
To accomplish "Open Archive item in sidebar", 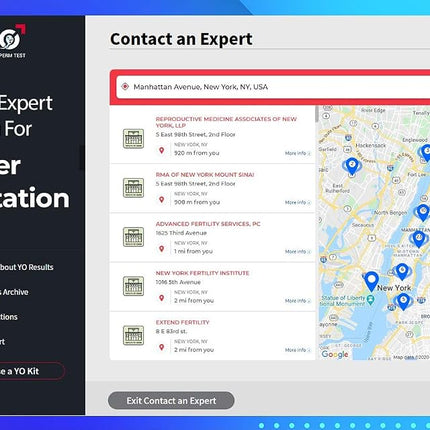I will tap(14, 292).
